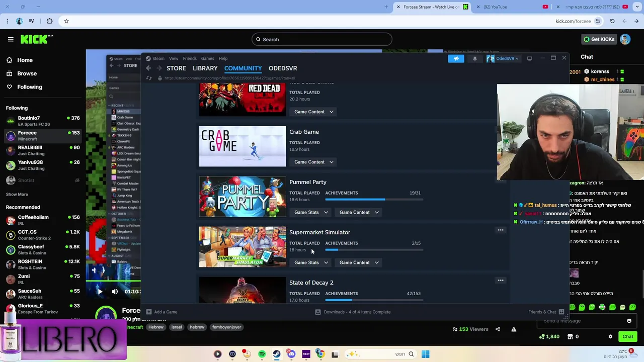This screenshot has height=362, width=644.
Task: Click Steam forward arrow
Action: pos(159,68)
